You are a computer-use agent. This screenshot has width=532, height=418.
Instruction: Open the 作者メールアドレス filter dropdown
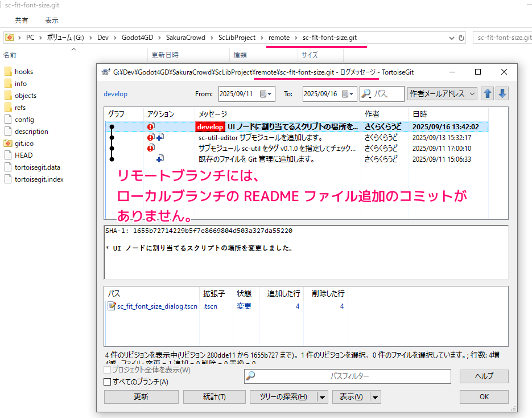pyautogui.click(x=472, y=93)
